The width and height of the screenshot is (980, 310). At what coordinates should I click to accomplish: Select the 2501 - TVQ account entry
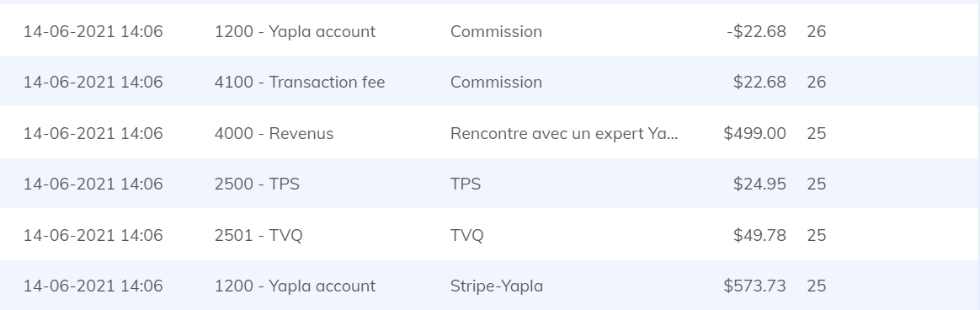pos(258,235)
